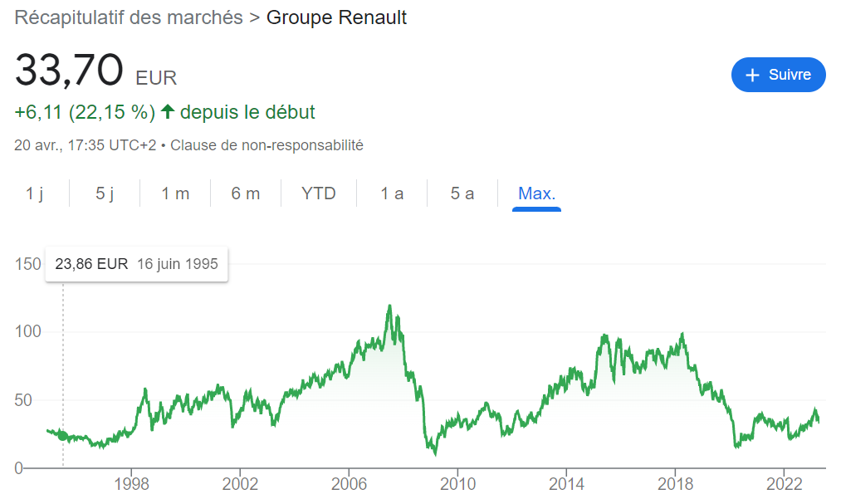This screenshot has height=504, width=841.
Task: Select the 1 j time range tab
Action: coord(35,193)
